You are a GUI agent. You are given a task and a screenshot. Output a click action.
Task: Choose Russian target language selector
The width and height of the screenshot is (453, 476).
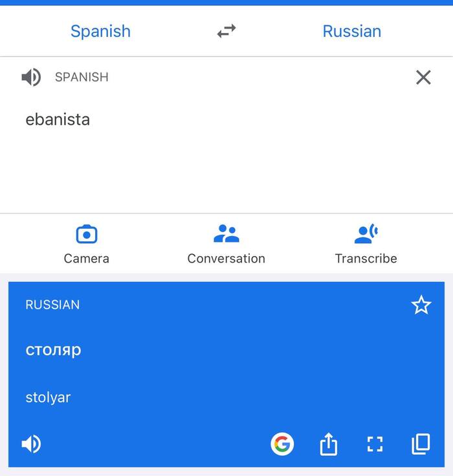(351, 31)
